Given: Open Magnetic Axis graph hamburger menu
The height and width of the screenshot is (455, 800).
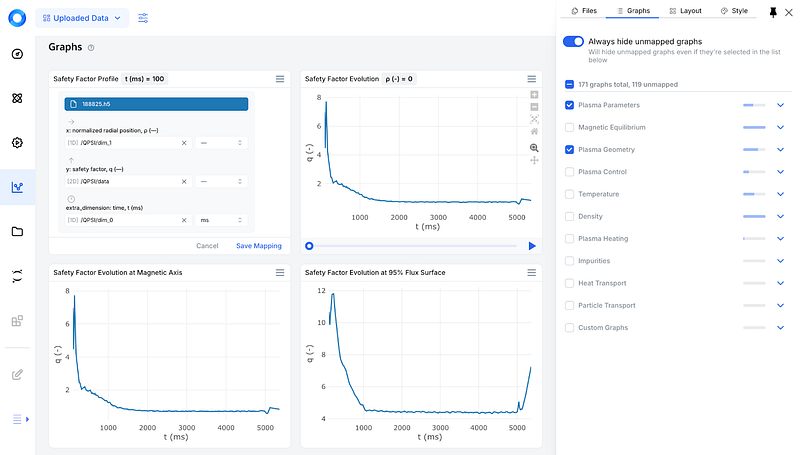Looking at the screenshot, I should pyautogui.click(x=280, y=273).
